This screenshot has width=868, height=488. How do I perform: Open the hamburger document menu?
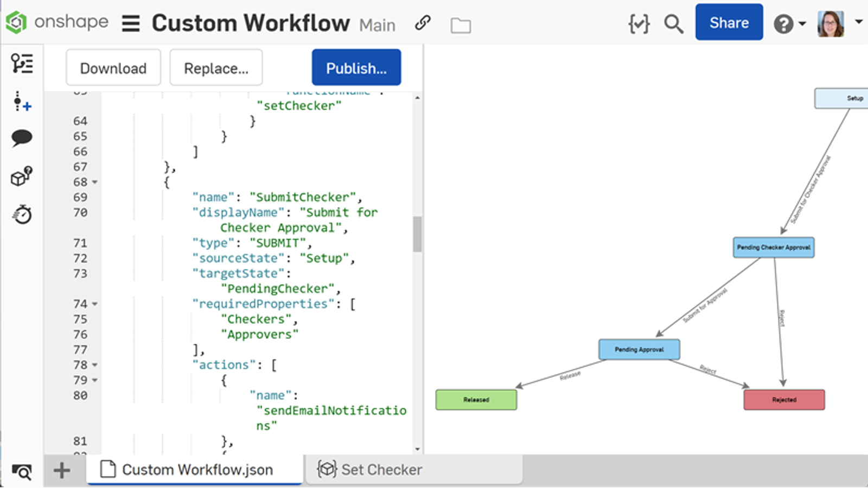[131, 24]
